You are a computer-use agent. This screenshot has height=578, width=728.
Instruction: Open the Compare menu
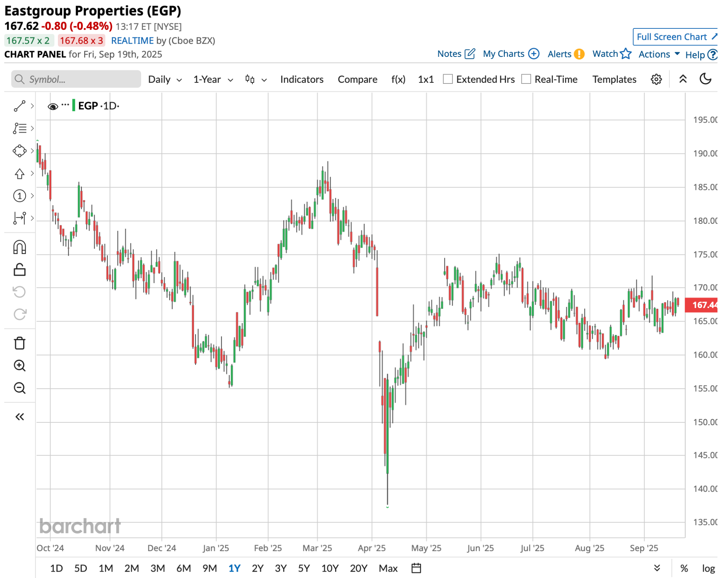357,79
